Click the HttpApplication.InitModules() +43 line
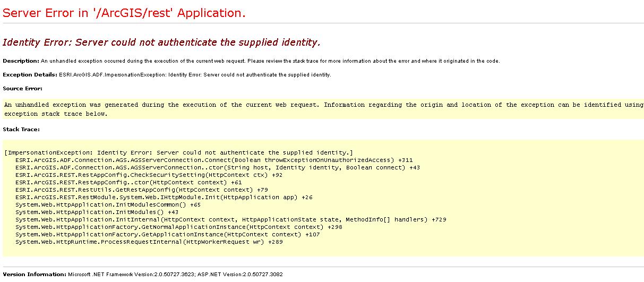The height and width of the screenshot is (282, 644). click(97, 212)
